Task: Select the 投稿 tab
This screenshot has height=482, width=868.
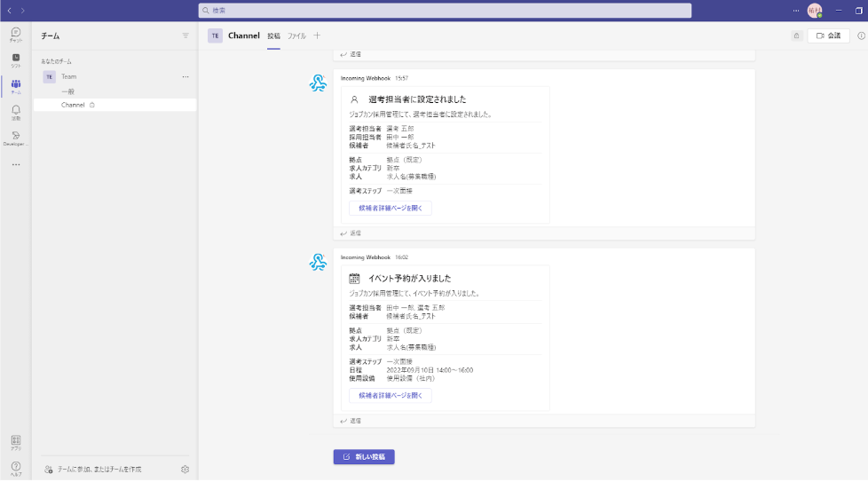Action: (273, 36)
